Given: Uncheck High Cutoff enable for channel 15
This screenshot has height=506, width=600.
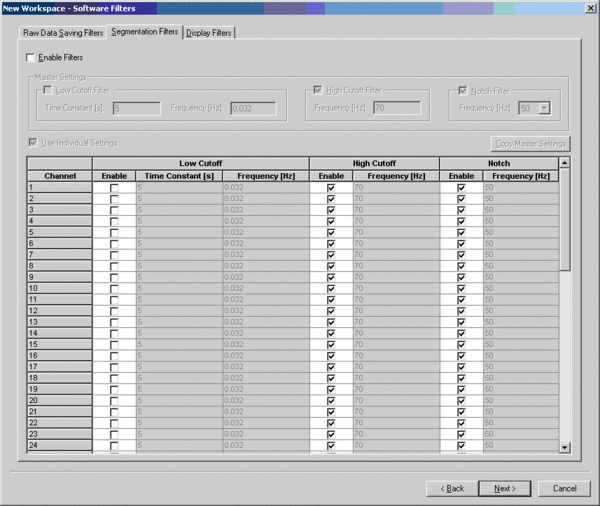Looking at the screenshot, I should pyautogui.click(x=332, y=344).
